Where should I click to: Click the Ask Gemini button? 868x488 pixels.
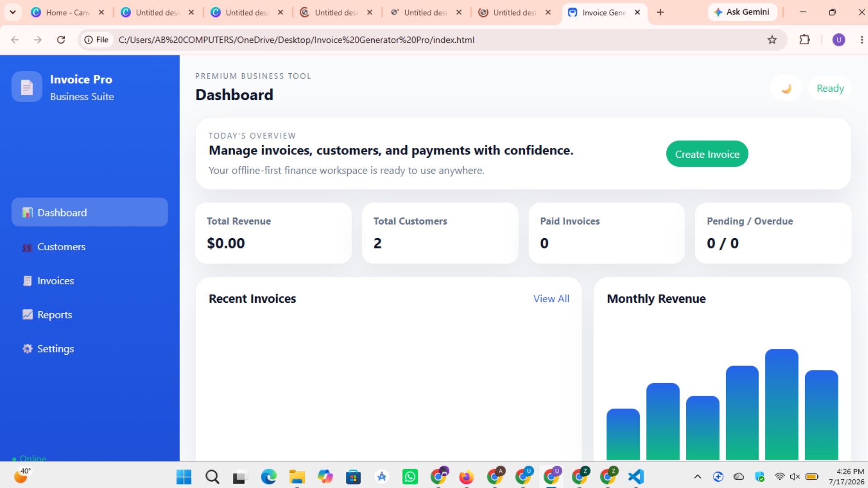coord(742,12)
